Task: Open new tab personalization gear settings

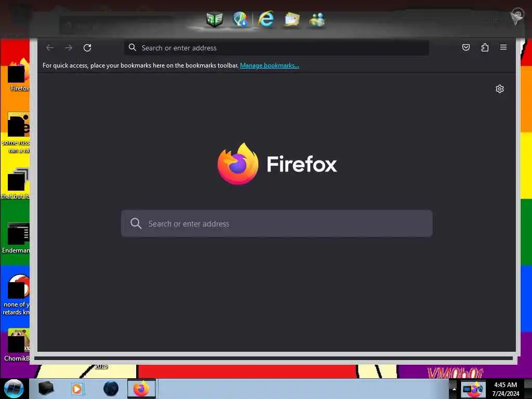Action: [x=499, y=89]
